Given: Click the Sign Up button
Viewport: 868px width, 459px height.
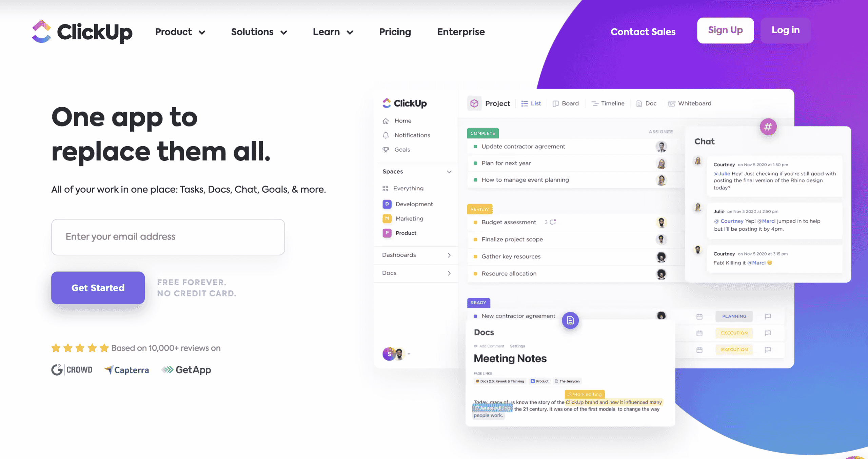Looking at the screenshot, I should pos(725,30).
